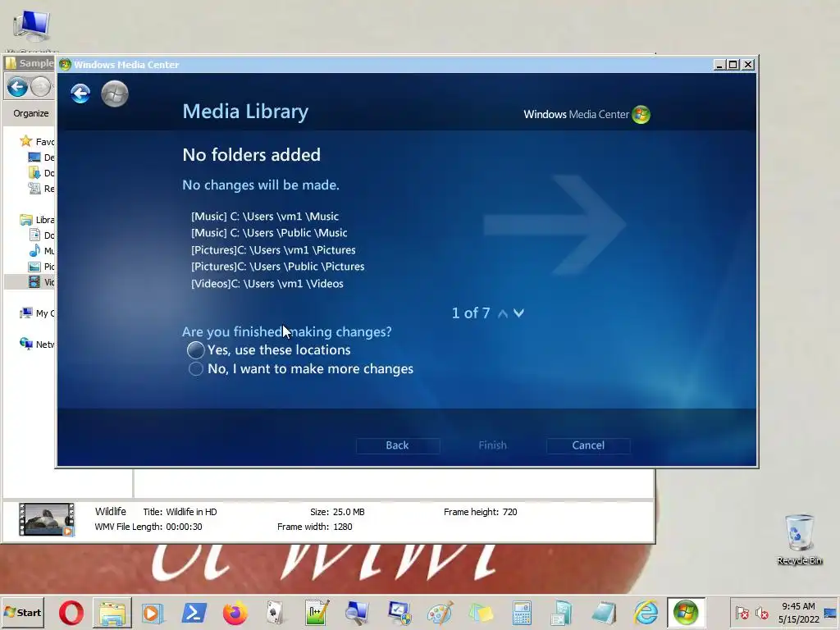Launch Internet Explorer from taskbar
This screenshot has height=630, width=840.
click(x=645, y=613)
